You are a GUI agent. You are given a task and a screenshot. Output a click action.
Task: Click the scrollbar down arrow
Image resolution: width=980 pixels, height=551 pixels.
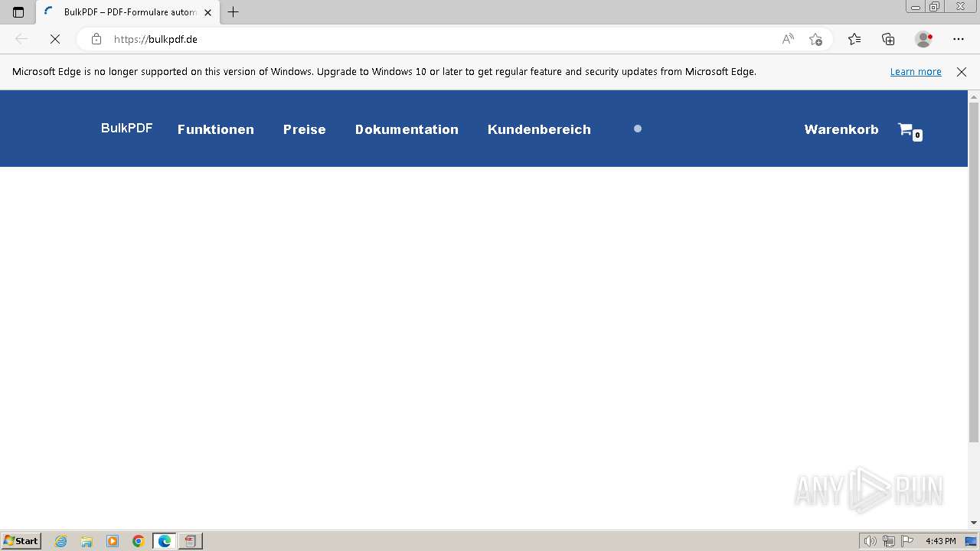click(974, 523)
